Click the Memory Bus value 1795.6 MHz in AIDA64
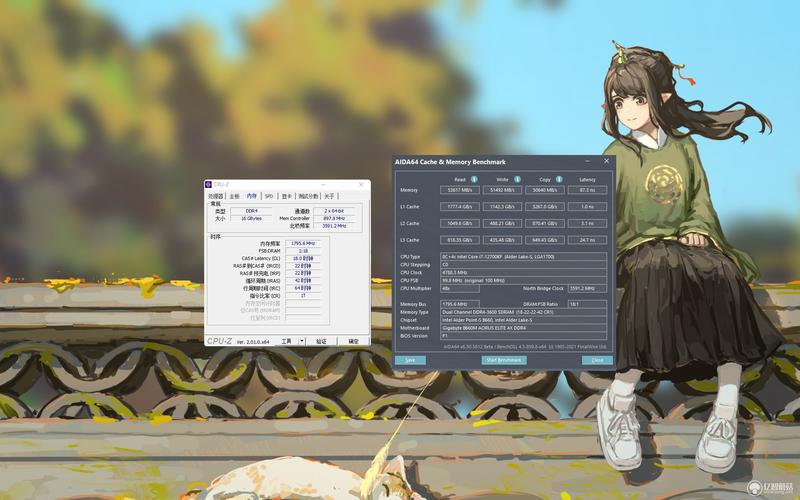 460,304
